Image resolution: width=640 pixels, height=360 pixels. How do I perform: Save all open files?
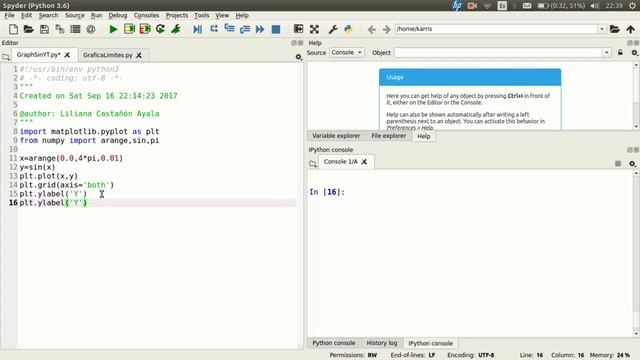click(60, 29)
